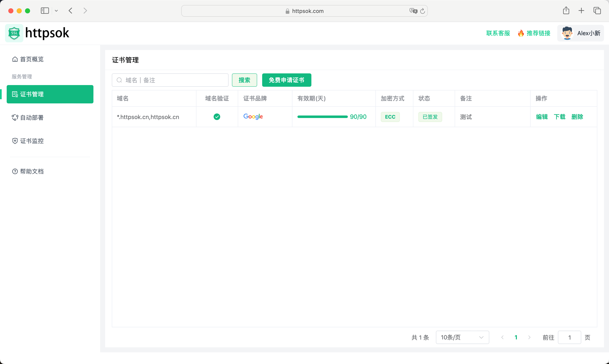Expand the tab chevron next to sidebar button
This screenshot has height=364, width=609.
tap(57, 11)
